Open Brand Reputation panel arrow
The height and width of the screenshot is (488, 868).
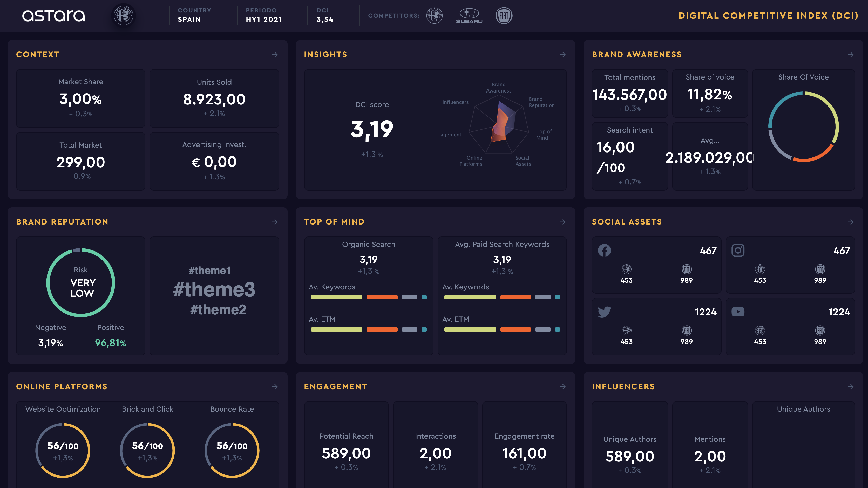point(275,222)
